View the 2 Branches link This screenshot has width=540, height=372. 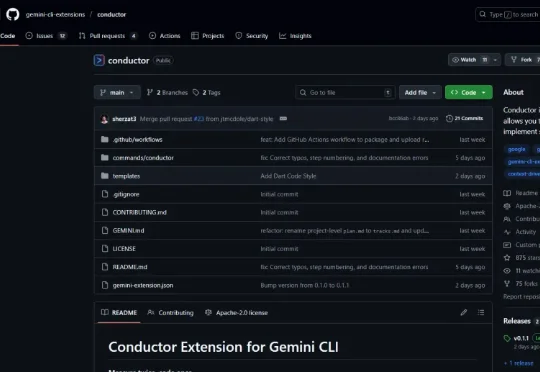click(167, 92)
